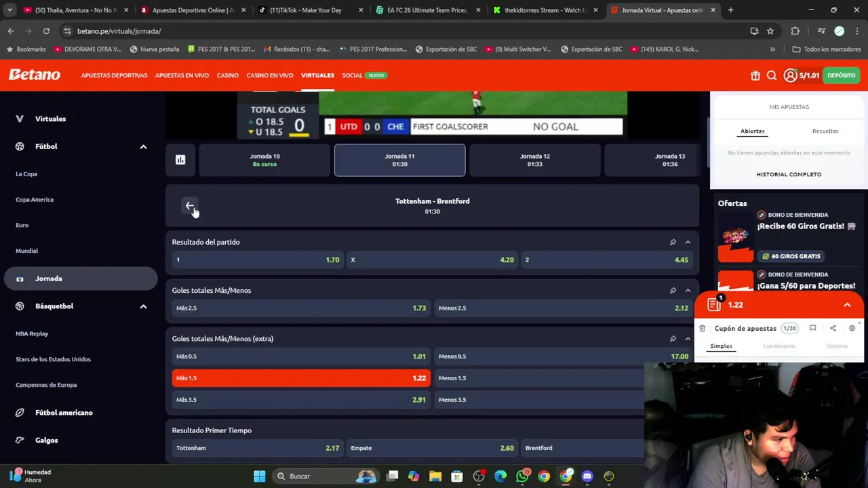Screen dimensions: 868x488
Task: Open WhatsApp from the taskbar
Action: pyautogui.click(x=522, y=476)
